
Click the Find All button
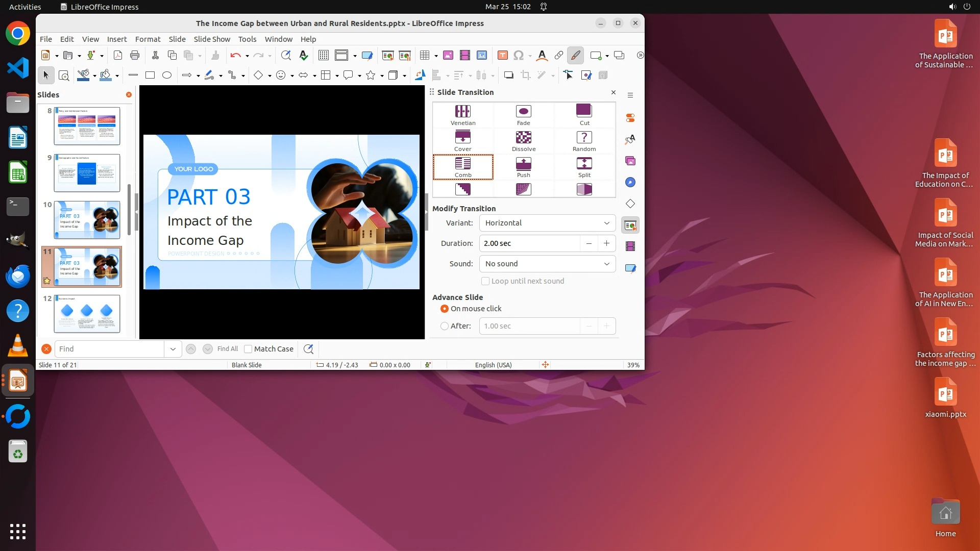coord(227,349)
